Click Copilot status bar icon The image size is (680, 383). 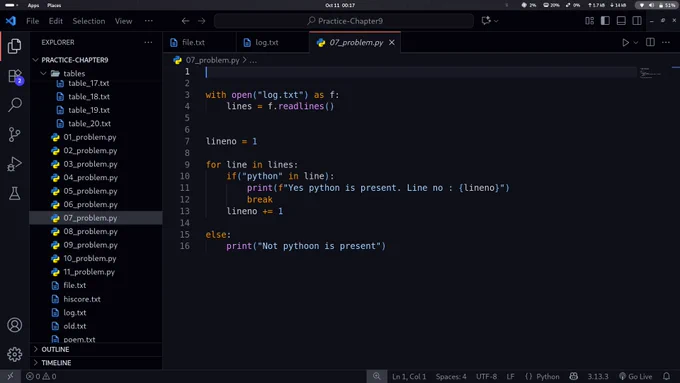[x=573, y=376]
